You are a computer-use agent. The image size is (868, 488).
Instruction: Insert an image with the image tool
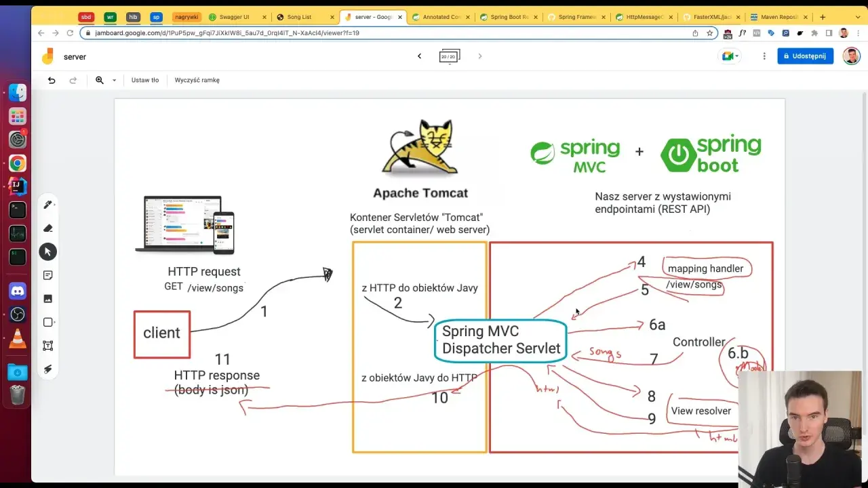[48, 298]
